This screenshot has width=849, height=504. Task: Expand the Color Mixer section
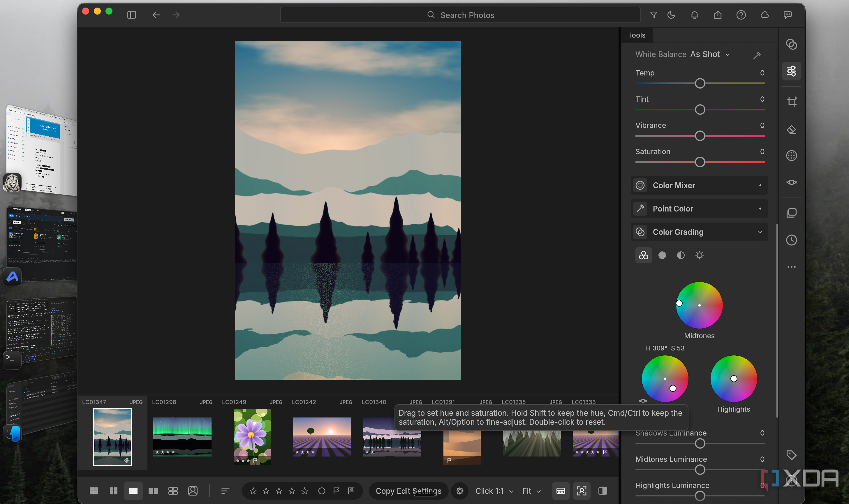point(699,186)
